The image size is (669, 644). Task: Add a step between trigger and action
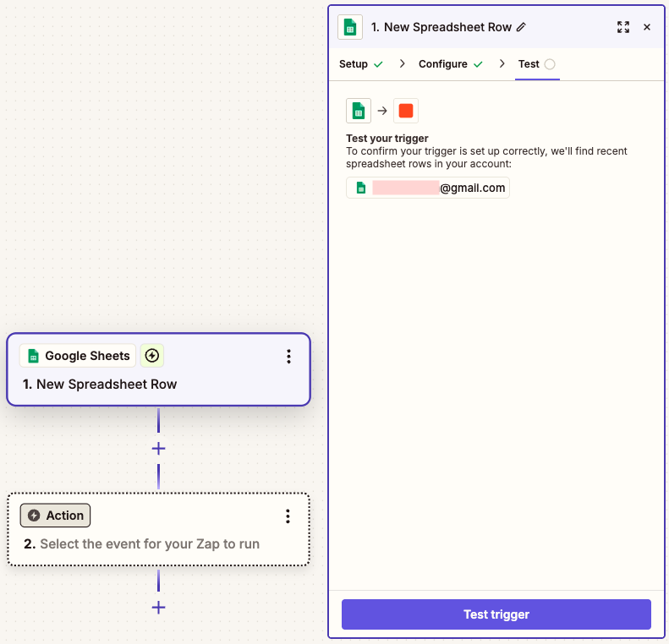pos(159,449)
